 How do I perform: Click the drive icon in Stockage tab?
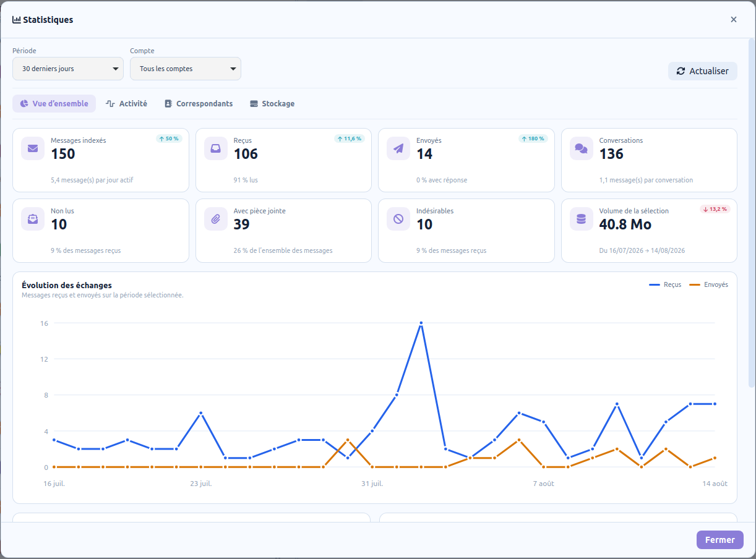pyautogui.click(x=254, y=104)
